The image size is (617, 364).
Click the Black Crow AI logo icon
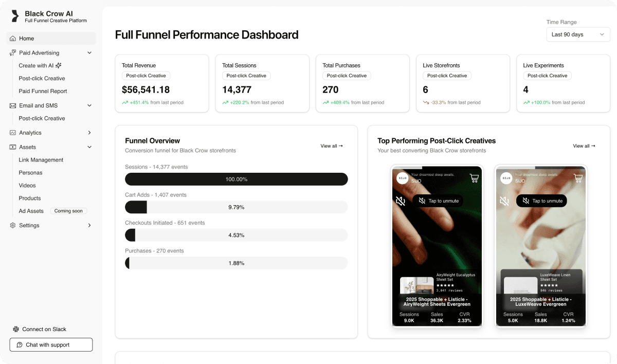coord(15,16)
